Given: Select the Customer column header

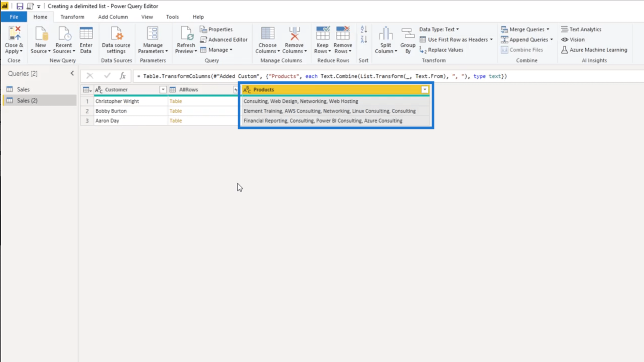Looking at the screenshot, I should (131, 90).
